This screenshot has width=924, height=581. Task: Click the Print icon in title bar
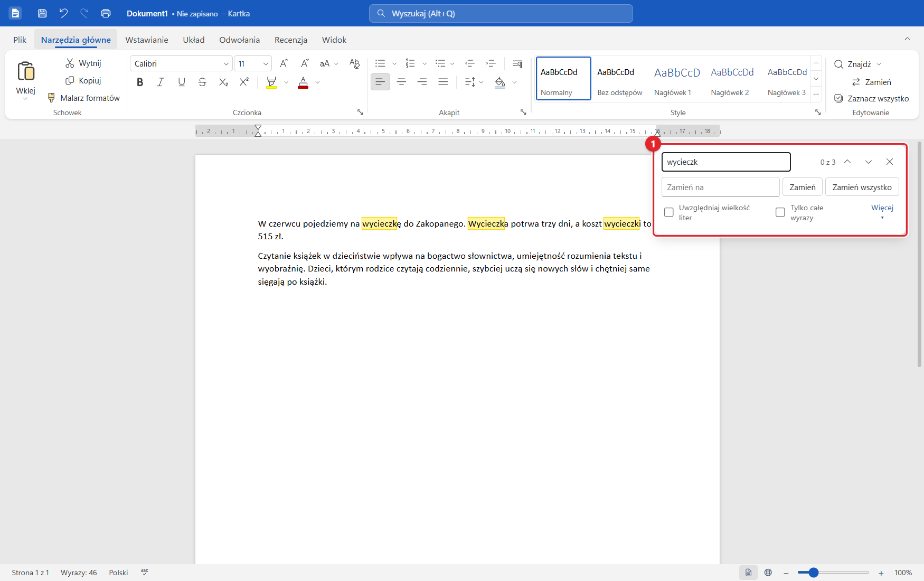coord(106,13)
